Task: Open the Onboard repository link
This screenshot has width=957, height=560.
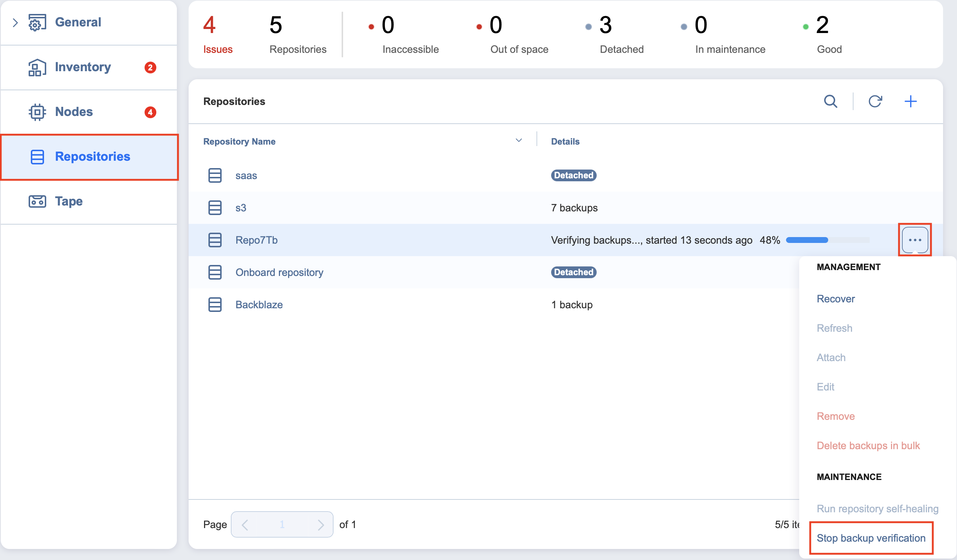Action: pyautogui.click(x=279, y=272)
